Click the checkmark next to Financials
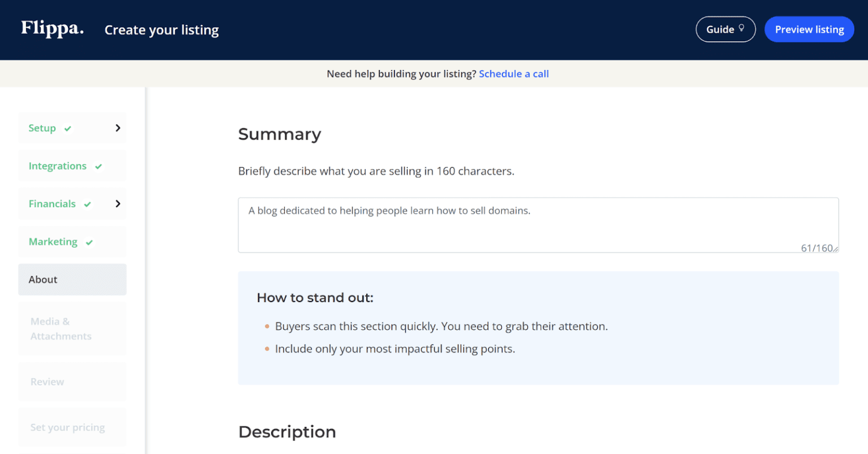The width and height of the screenshot is (868, 454). click(87, 204)
